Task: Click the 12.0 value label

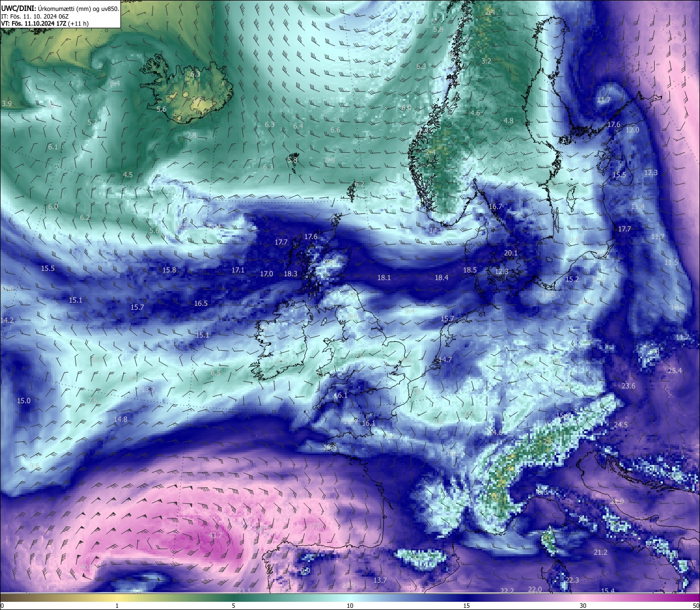Action: point(632,130)
